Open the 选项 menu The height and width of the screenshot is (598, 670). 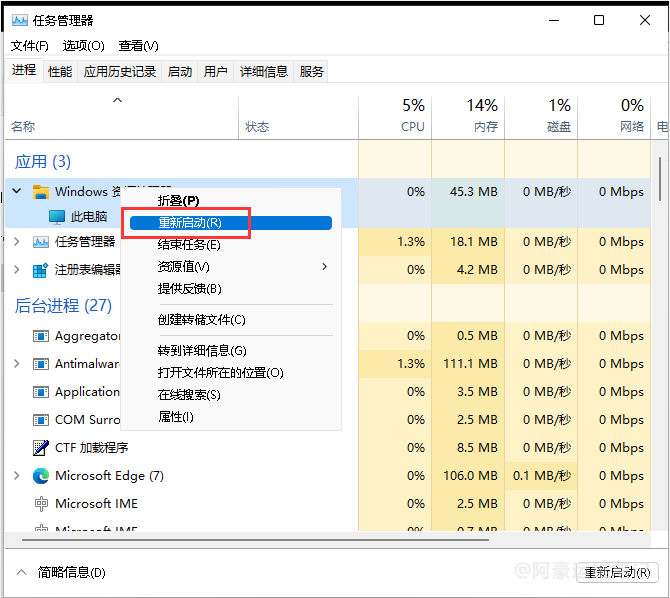pos(83,46)
